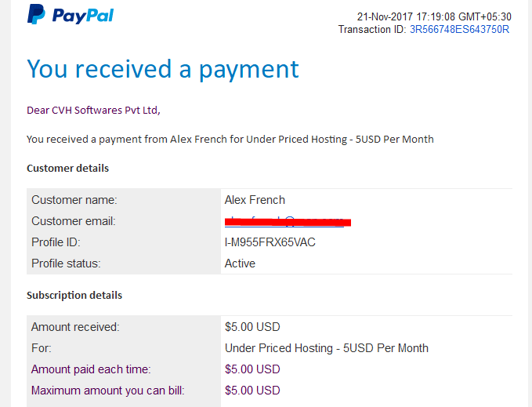
Task: Click the Active profile status value
Action: pyautogui.click(x=240, y=263)
